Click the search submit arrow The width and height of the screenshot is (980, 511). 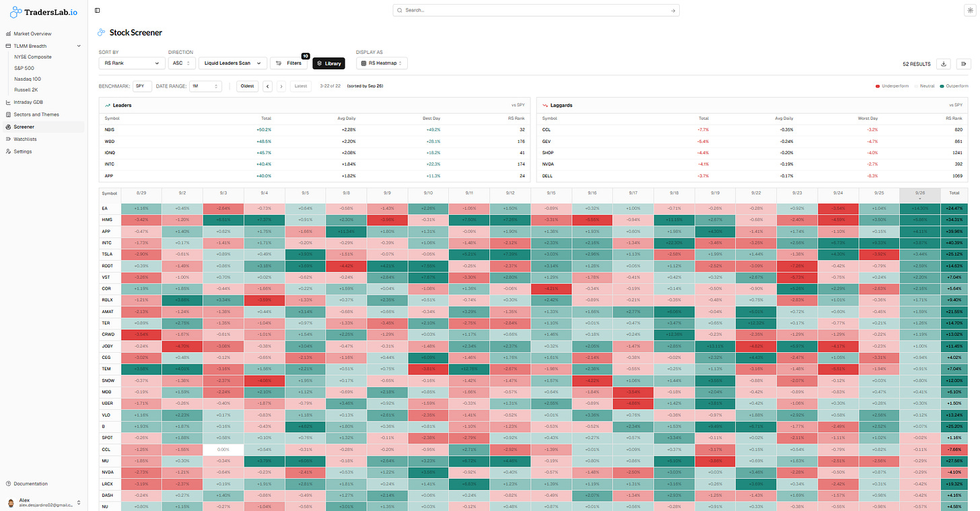point(672,11)
